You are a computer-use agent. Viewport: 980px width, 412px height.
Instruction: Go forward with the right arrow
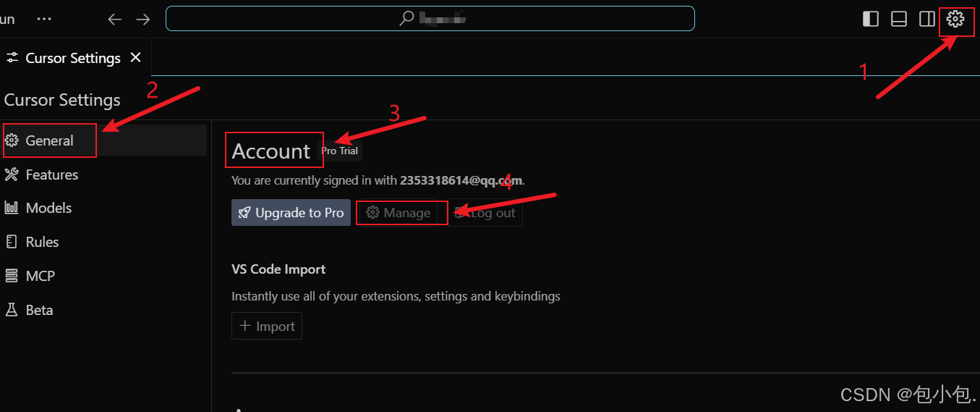tap(143, 19)
